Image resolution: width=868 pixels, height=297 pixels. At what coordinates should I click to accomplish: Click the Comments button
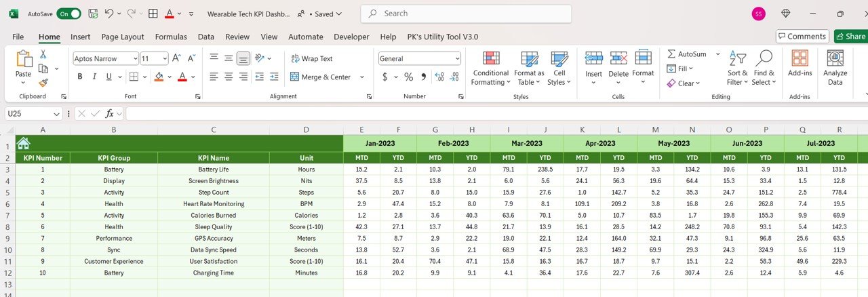coord(802,37)
